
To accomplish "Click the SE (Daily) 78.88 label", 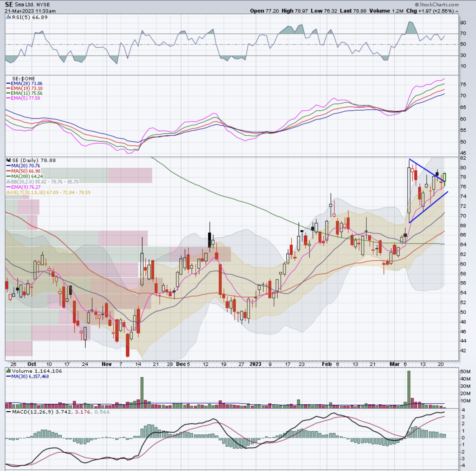I will click(x=34, y=160).
